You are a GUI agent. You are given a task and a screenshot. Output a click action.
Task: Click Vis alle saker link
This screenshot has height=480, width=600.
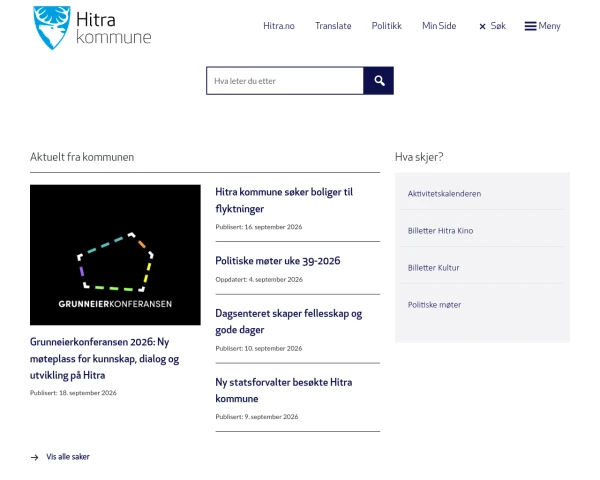68,457
